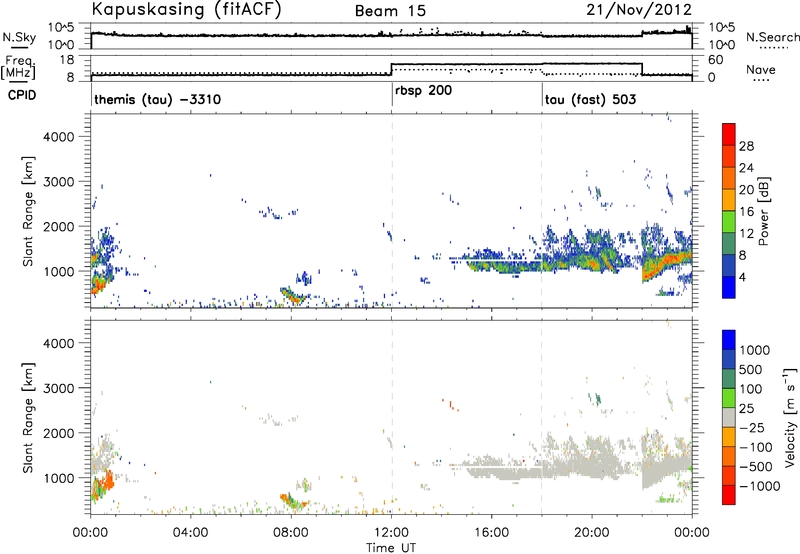This screenshot has width=800, height=554.
Task: Click the '500' value on Velocity color bar
Action: coord(751,370)
